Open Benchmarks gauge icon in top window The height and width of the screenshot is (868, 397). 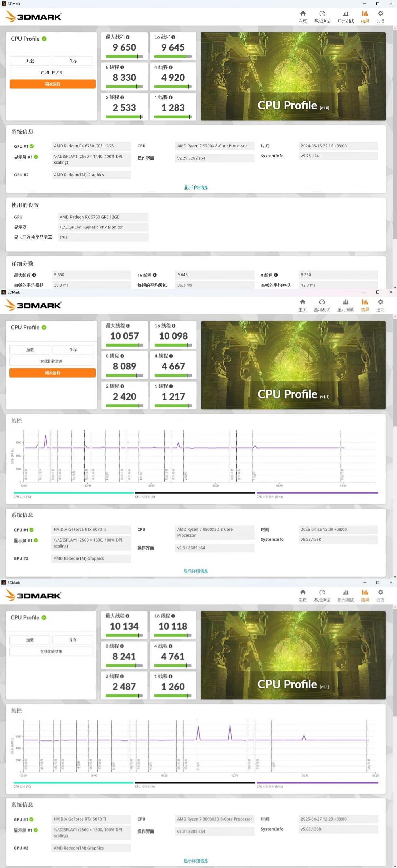coord(322,14)
